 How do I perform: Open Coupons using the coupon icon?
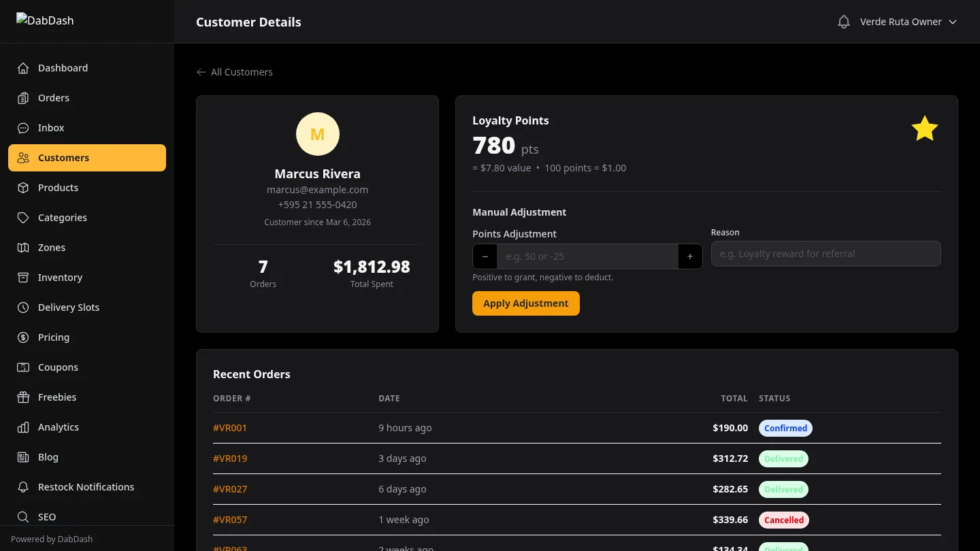coord(22,367)
